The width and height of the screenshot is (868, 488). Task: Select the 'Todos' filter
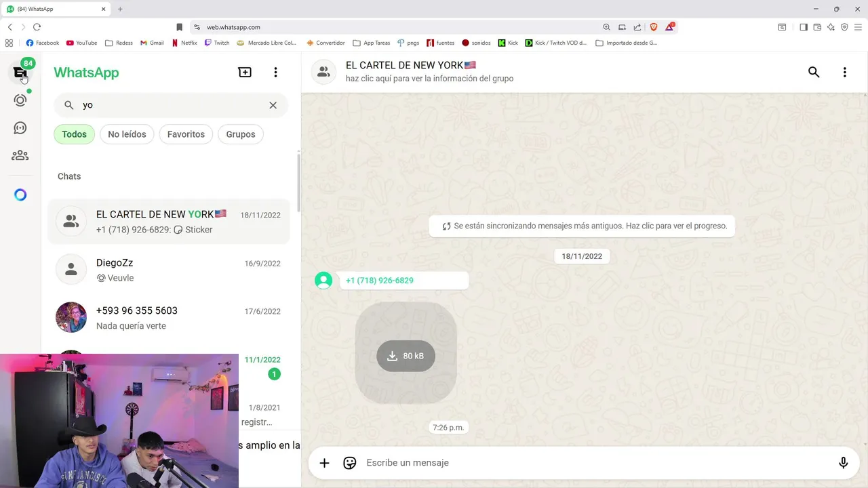point(74,134)
